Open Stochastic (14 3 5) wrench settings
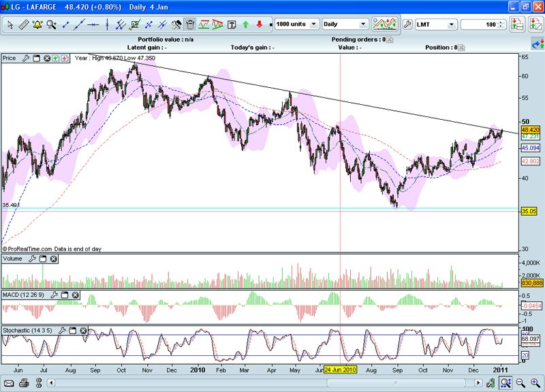Image resolution: width=545 pixels, height=392 pixels. pyautogui.click(x=62, y=331)
